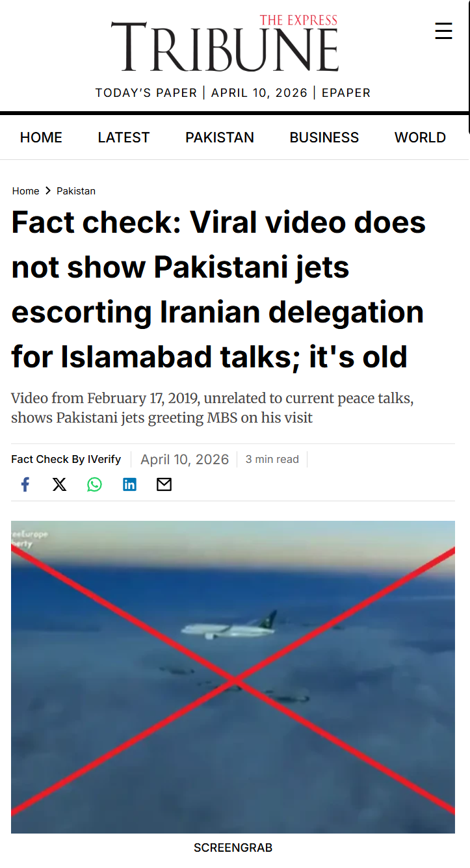
Task: Click the crossed-out plane screengrab image
Action: coord(233,677)
